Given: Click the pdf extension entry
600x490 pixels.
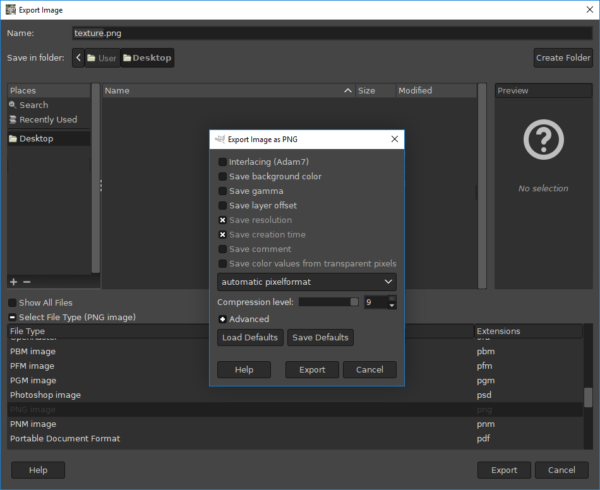Looking at the screenshot, I should 483,439.
